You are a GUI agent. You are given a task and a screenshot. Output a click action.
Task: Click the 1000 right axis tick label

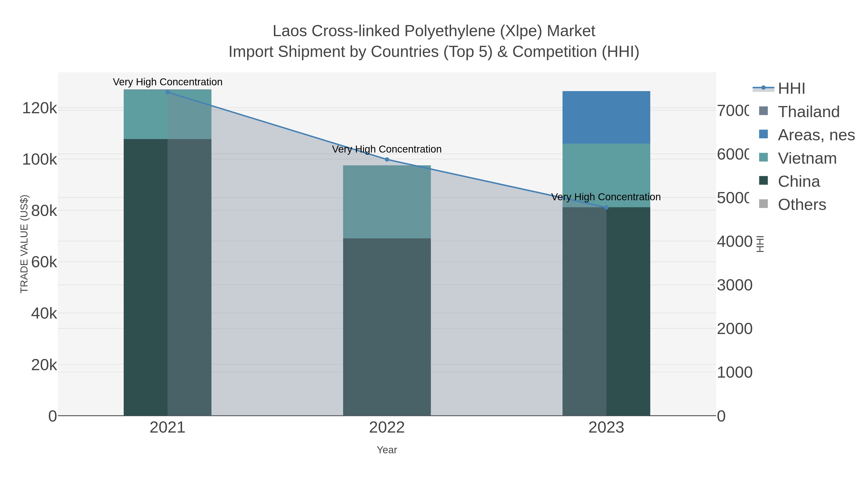click(x=735, y=373)
